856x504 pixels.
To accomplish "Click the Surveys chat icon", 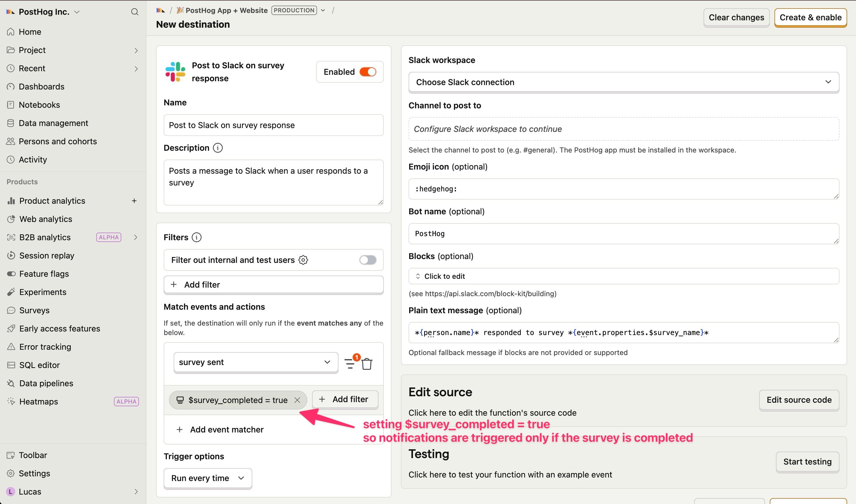I will [11, 310].
